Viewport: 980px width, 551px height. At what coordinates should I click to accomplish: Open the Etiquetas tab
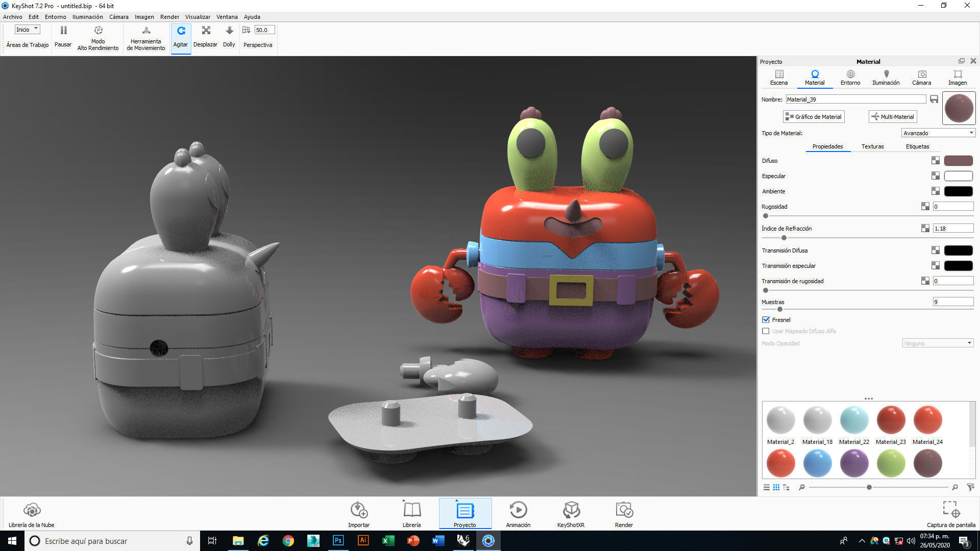pyautogui.click(x=918, y=146)
